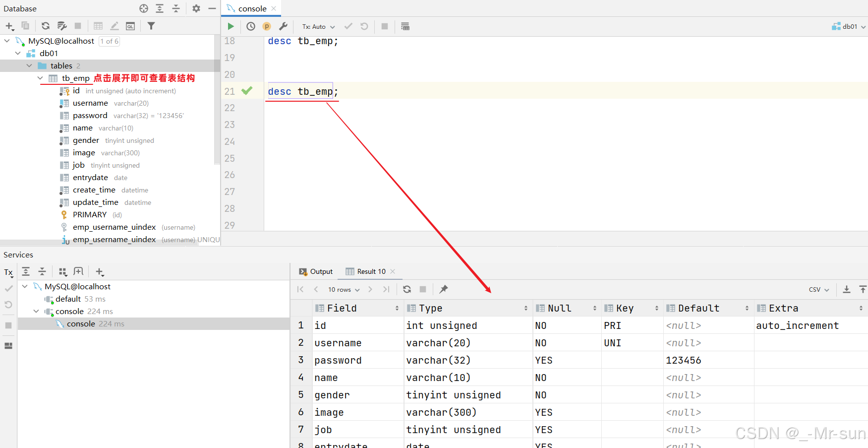Reload result page icon

coord(407,289)
